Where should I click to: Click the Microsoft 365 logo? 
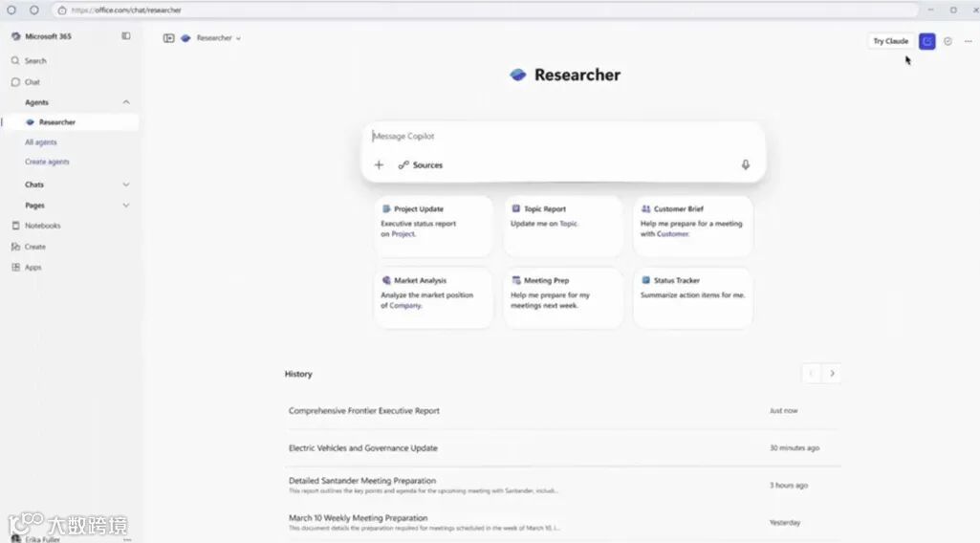(15, 36)
